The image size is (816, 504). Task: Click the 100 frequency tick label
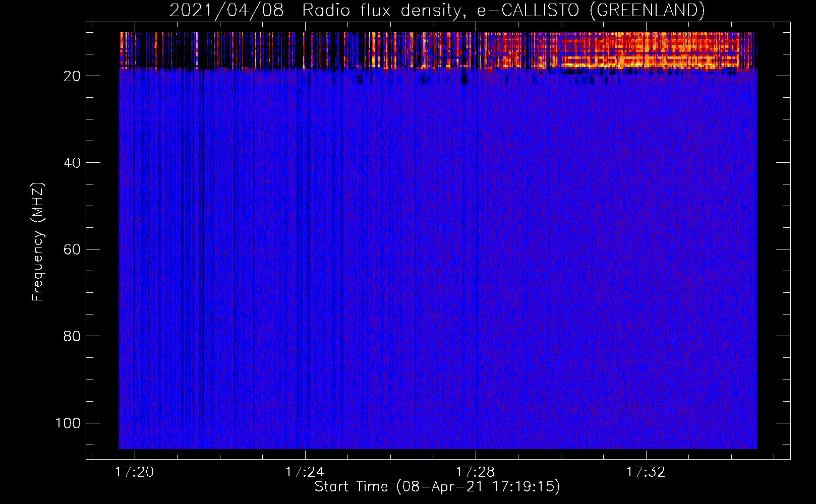(x=68, y=423)
